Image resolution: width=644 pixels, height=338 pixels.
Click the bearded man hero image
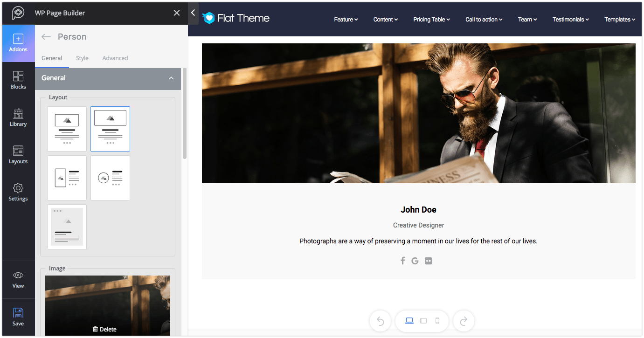418,113
